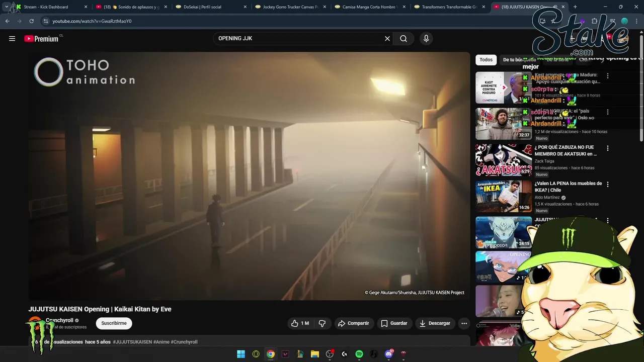644x362 pixels.
Task: View site information icon in address bar
Action: coord(46,21)
